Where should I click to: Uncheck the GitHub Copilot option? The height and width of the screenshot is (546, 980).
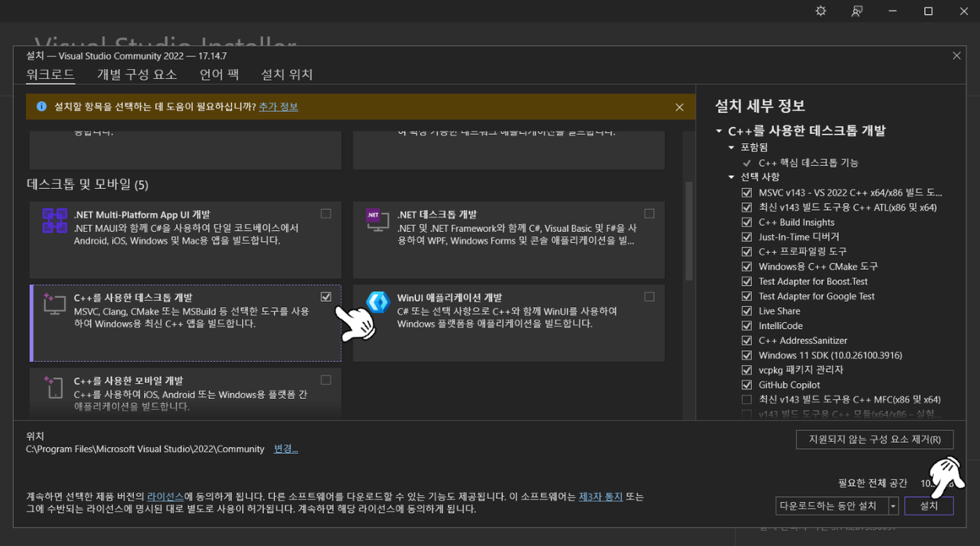747,385
